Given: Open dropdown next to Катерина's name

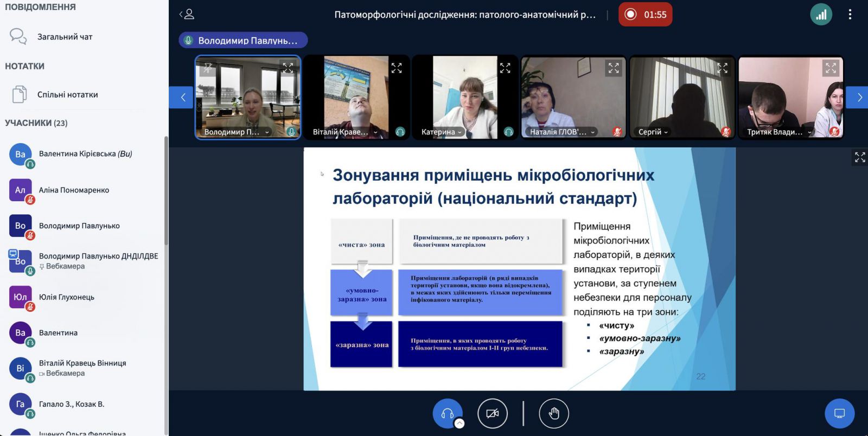Looking at the screenshot, I should 460,132.
